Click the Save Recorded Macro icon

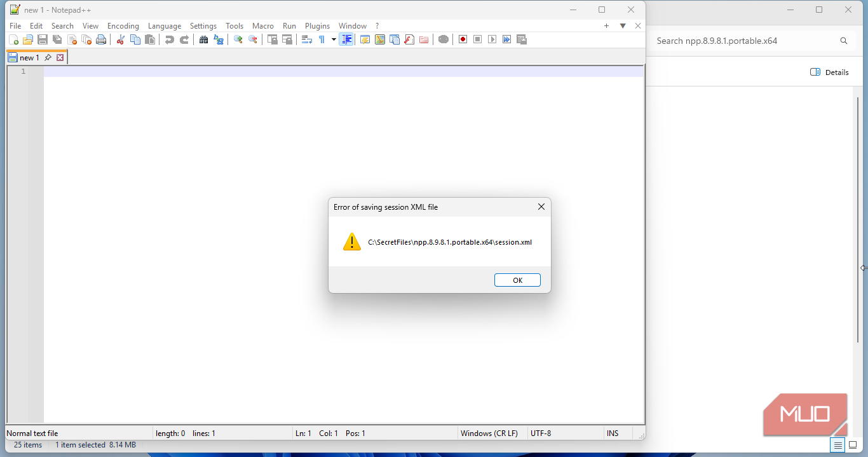pyautogui.click(x=522, y=39)
